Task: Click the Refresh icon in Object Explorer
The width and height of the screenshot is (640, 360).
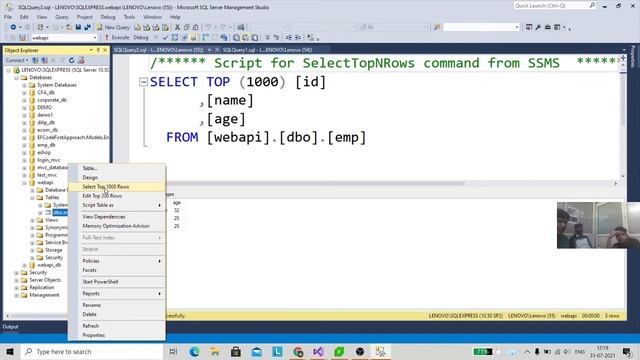Action: (71, 60)
